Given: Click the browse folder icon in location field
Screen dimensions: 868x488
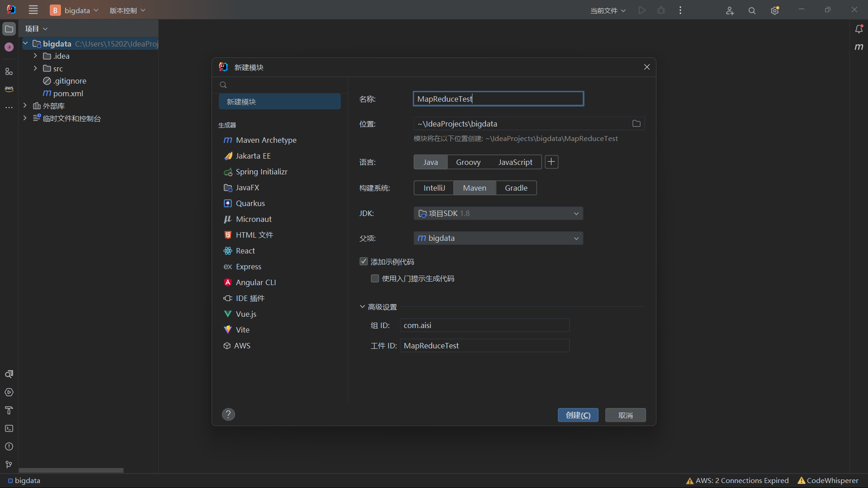Looking at the screenshot, I should 637,124.
